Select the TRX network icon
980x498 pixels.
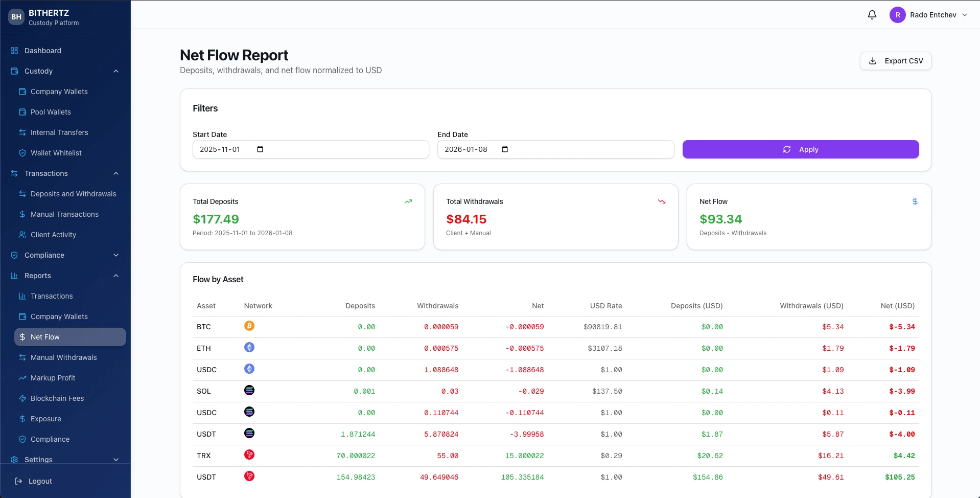[249, 455]
